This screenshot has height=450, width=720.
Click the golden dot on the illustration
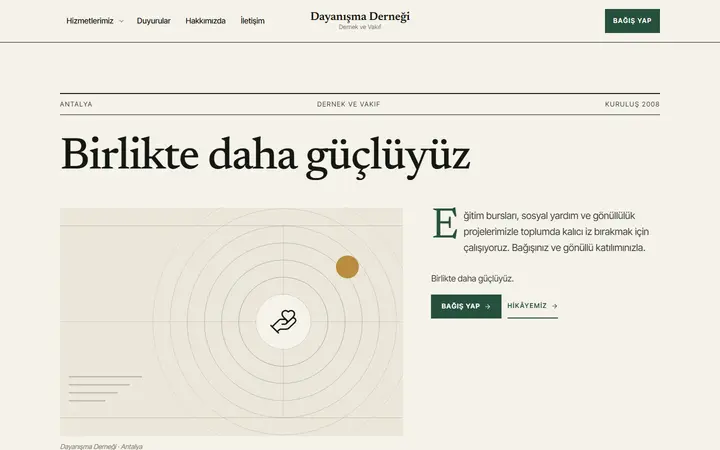[347, 267]
